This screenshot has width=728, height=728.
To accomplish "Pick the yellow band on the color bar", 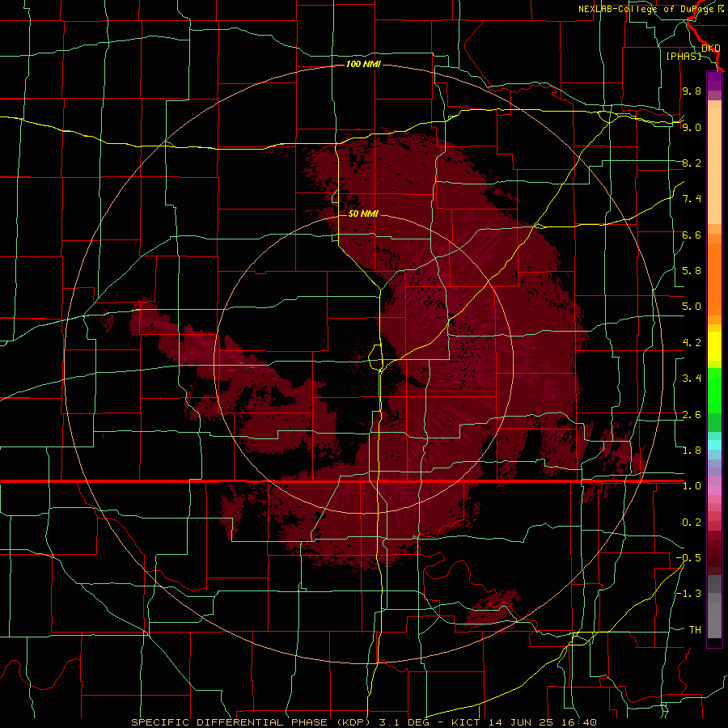I will [714, 346].
